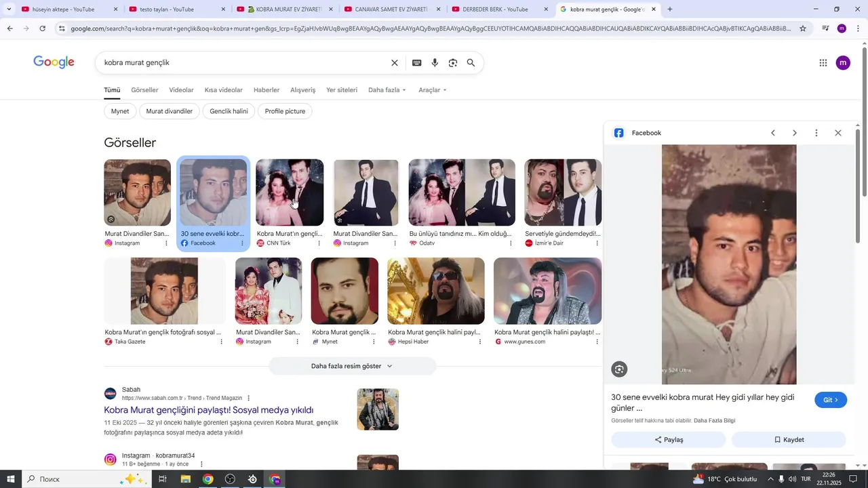Switch to the Haberler tab
The image size is (868, 488).
(267, 90)
